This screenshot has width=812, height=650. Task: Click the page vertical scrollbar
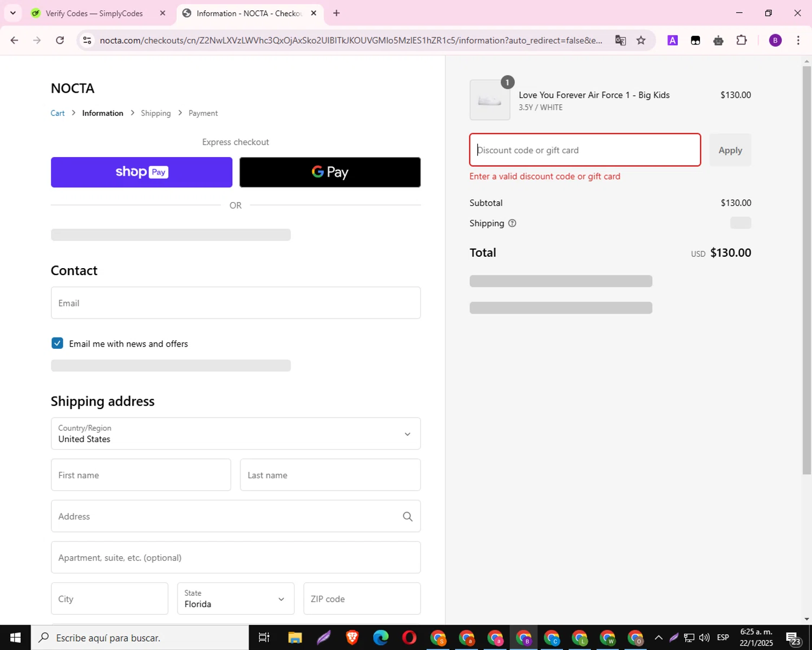pyautogui.click(x=807, y=271)
